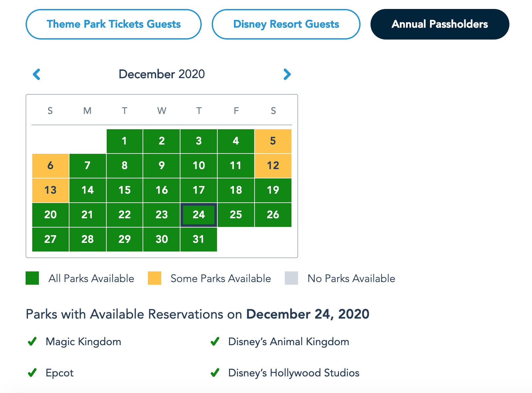Select December 20 on the calendar
The width and height of the screenshot is (532, 393).
(x=51, y=215)
